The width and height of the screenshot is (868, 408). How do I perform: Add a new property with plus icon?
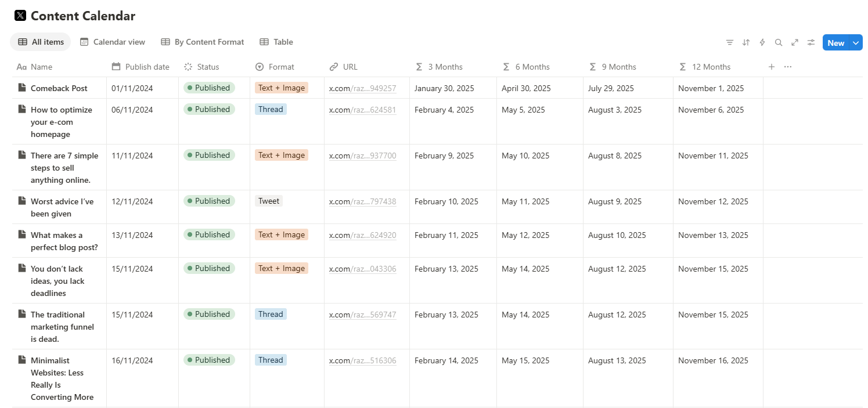pyautogui.click(x=772, y=67)
